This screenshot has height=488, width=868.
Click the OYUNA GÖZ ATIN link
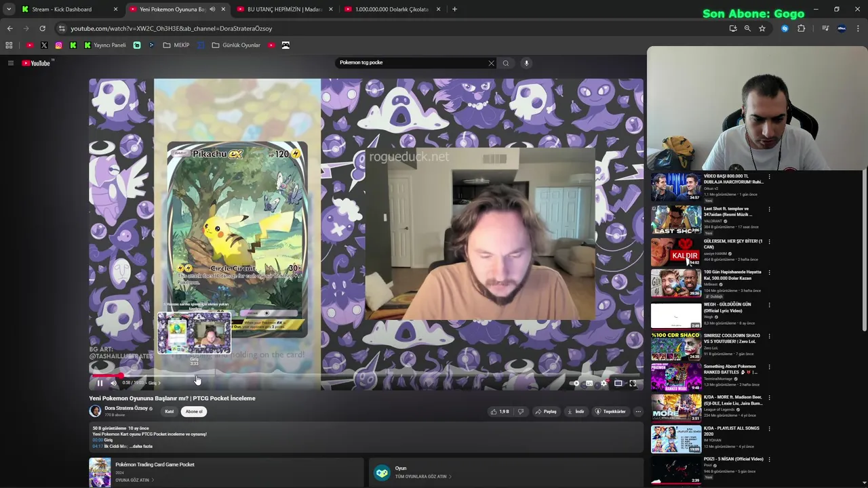(x=134, y=480)
